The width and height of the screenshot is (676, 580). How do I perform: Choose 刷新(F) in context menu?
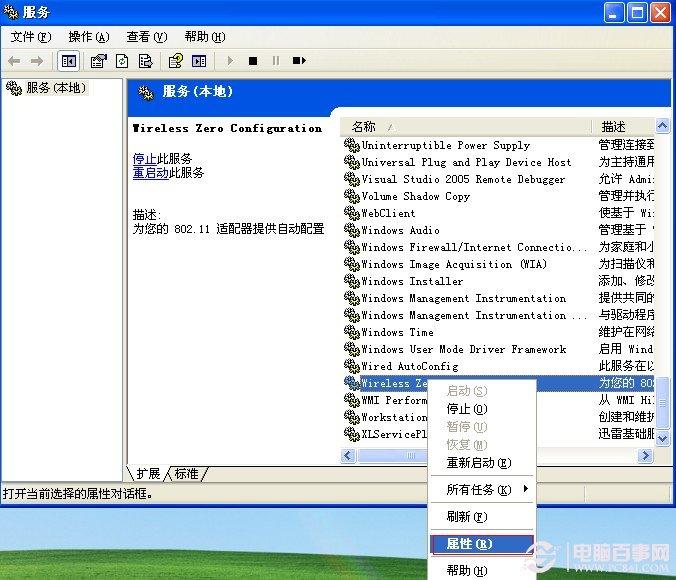pyautogui.click(x=482, y=516)
